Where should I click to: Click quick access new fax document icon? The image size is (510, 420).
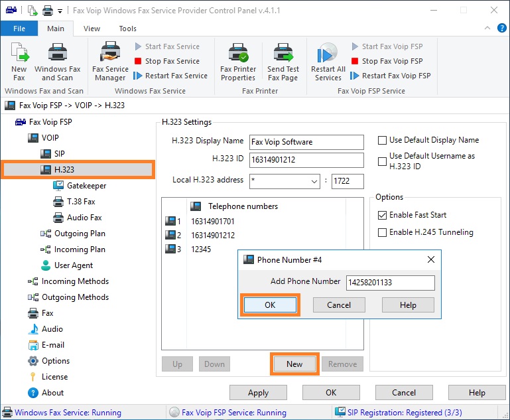32,11
